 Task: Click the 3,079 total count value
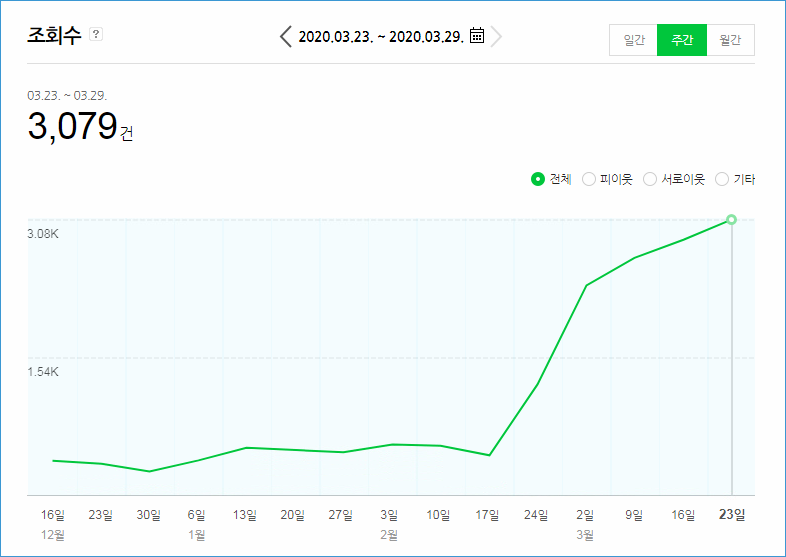pos(73,126)
